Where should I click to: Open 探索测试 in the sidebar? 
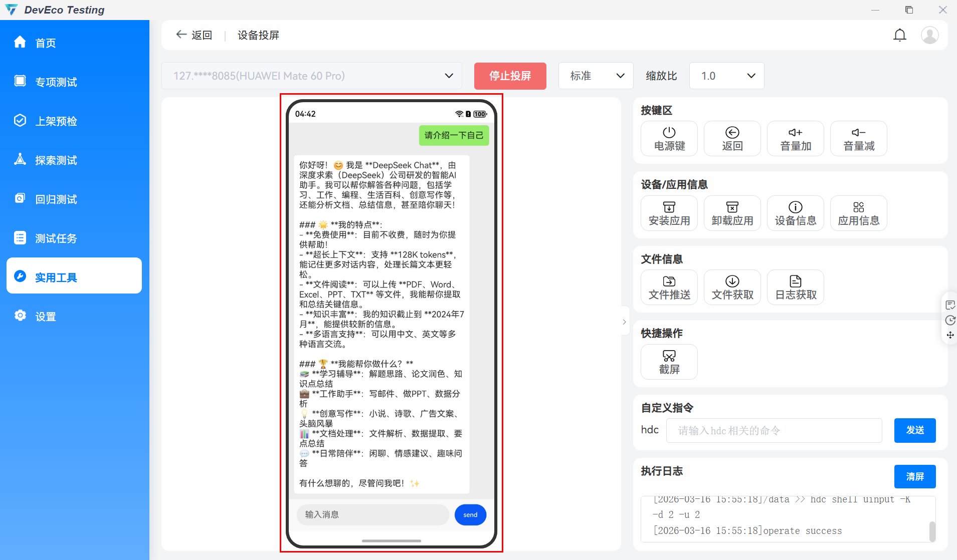click(74, 160)
